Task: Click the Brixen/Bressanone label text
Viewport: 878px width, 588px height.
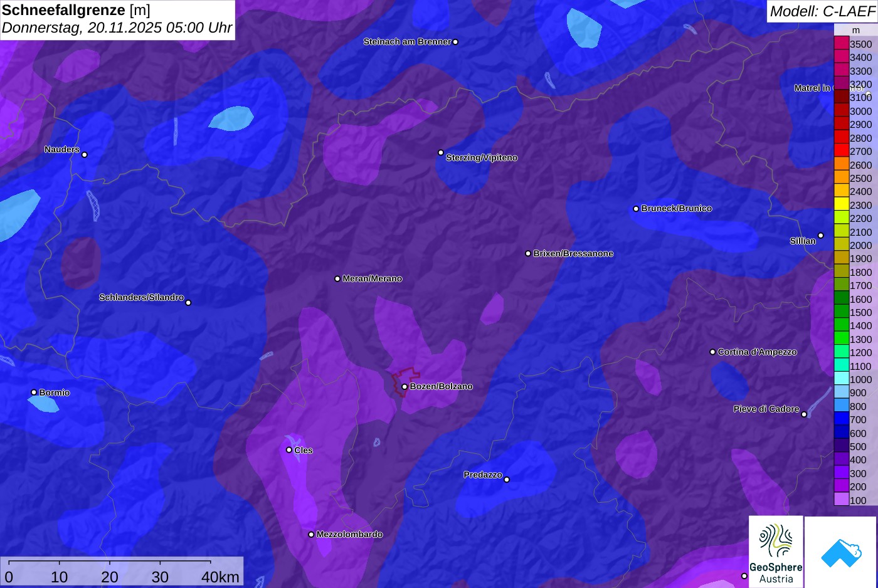Action: tap(573, 253)
